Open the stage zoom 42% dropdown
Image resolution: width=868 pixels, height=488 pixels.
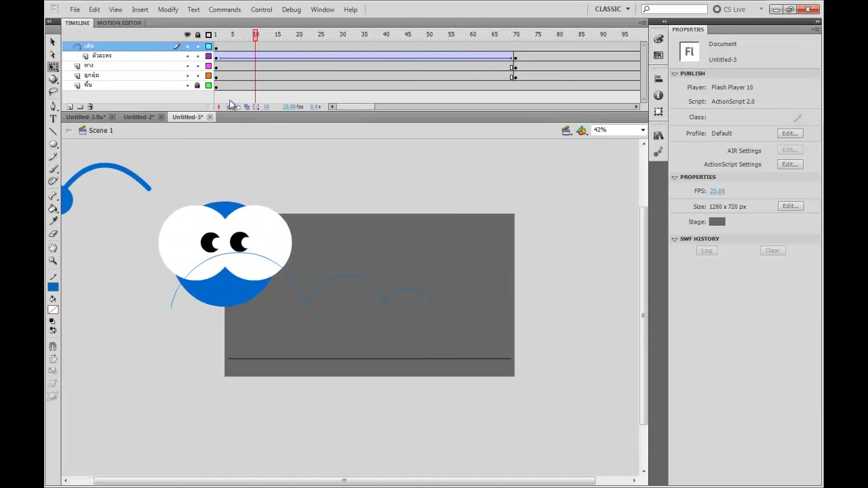point(642,130)
